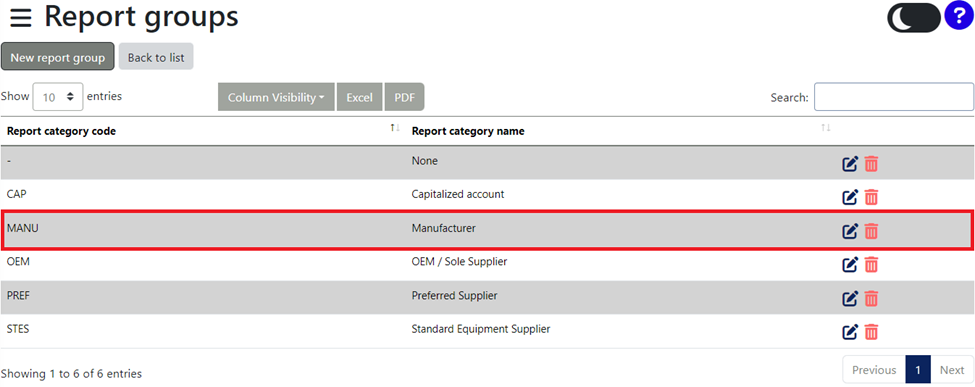Edit the None report group
This screenshot has width=975, height=387.
click(x=850, y=164)
